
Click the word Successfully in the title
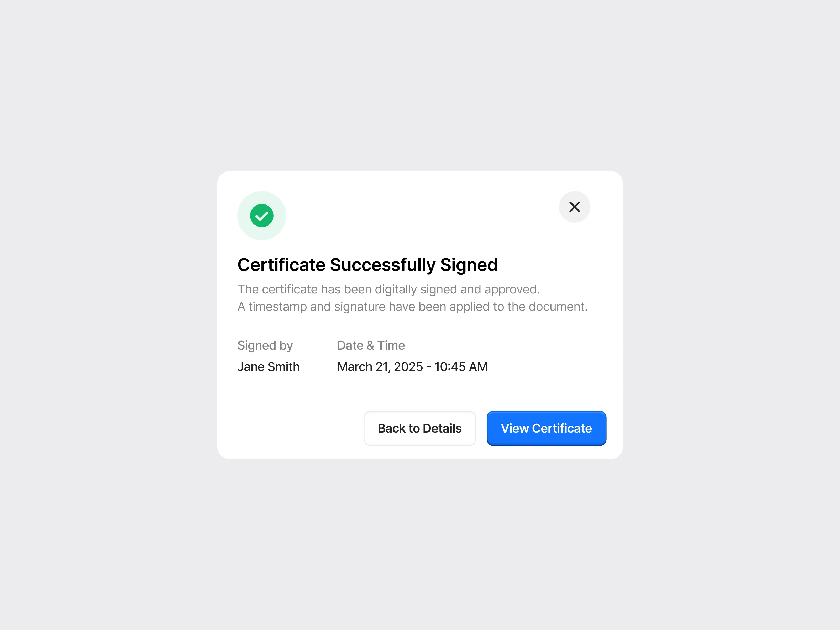point(383,265)
